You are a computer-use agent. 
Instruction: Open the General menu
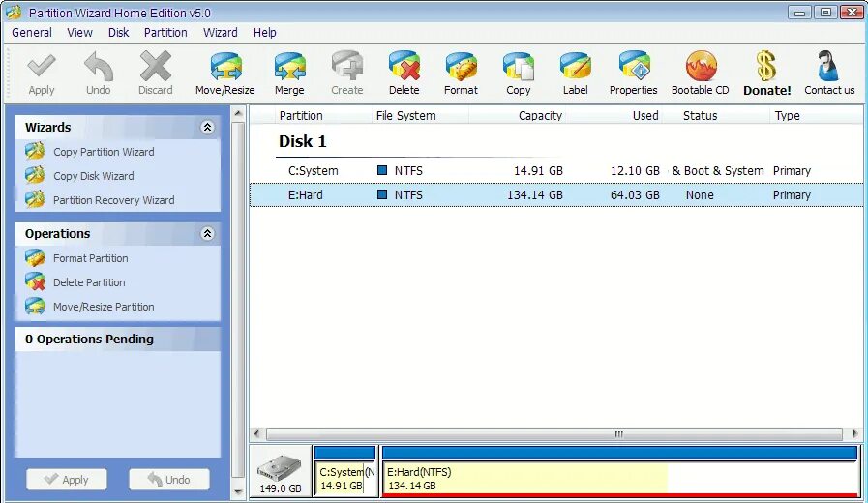point(32,33)
